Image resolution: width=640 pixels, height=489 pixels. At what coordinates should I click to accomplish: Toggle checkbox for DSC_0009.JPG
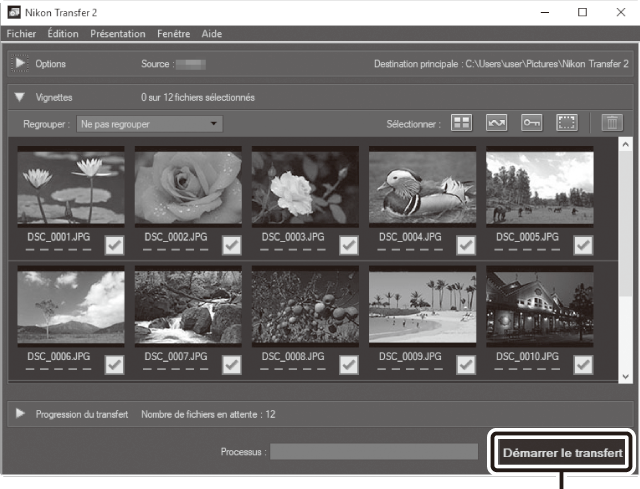(466, 365)
